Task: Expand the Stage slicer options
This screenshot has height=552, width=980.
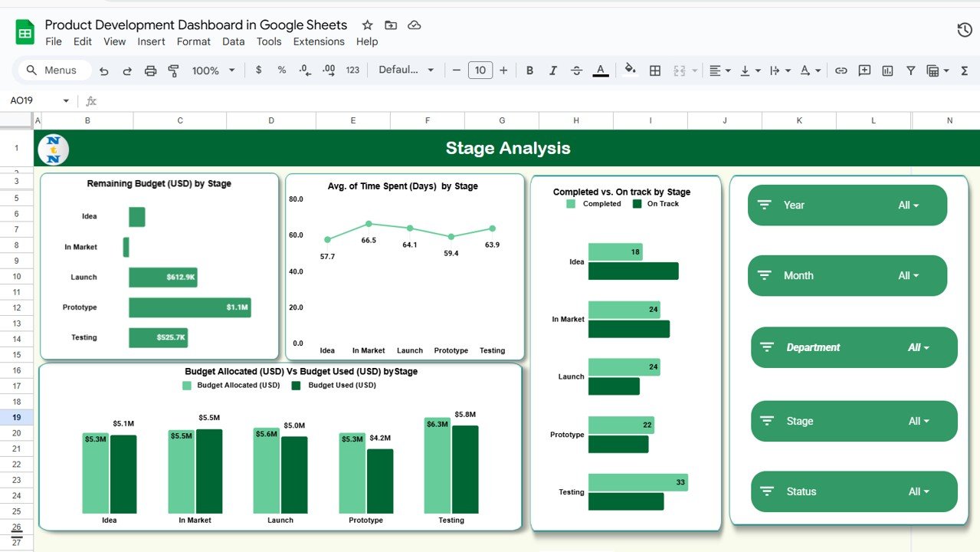Action: point(919,421)
